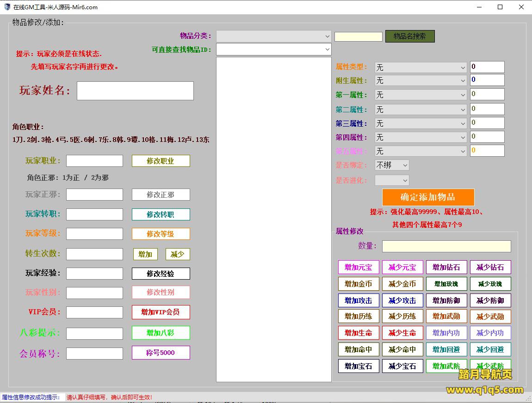Viewport: 532px width, 403px height.
Task: Click the 数量 input field
Action: [x=446, y=246]
